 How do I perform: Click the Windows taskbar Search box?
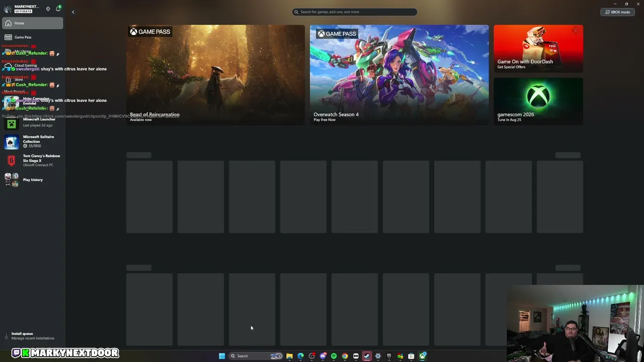click(x=256, y=356)
